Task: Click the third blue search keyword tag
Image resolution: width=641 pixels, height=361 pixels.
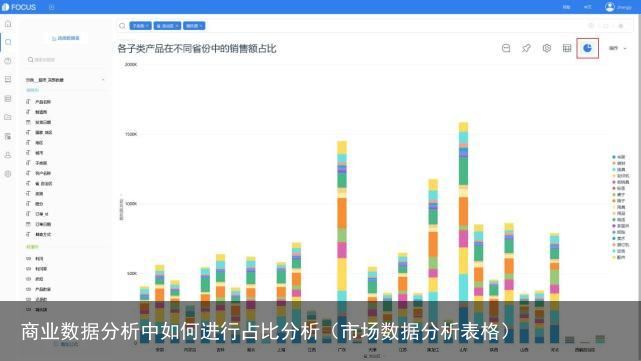Action: tap(194, 26)
